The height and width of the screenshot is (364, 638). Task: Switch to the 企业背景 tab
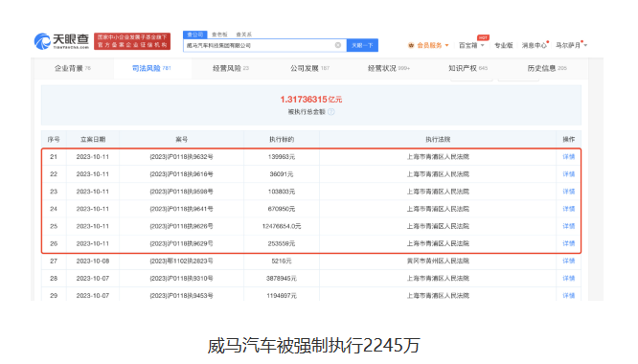pos(73,68)
